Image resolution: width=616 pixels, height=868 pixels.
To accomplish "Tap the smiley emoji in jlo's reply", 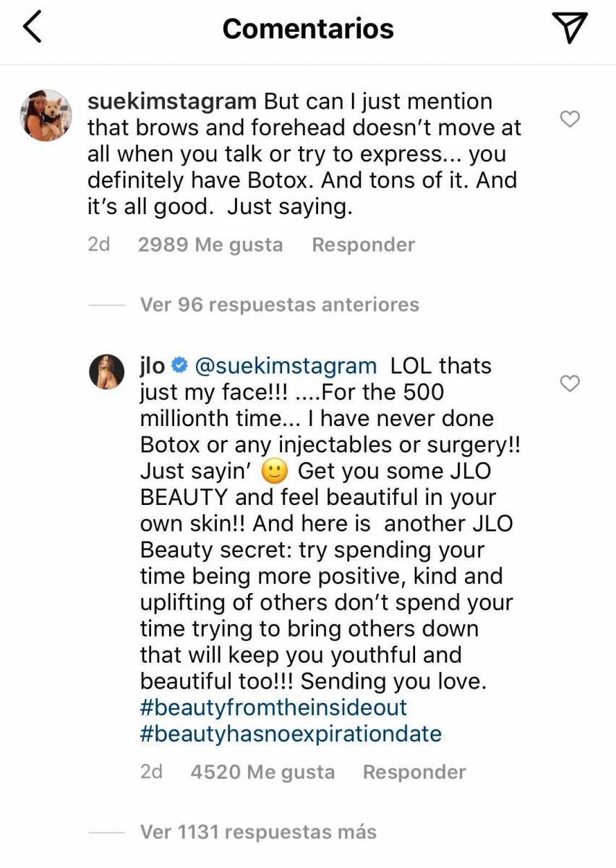I will pyautogui.click(x=275, y=472).
